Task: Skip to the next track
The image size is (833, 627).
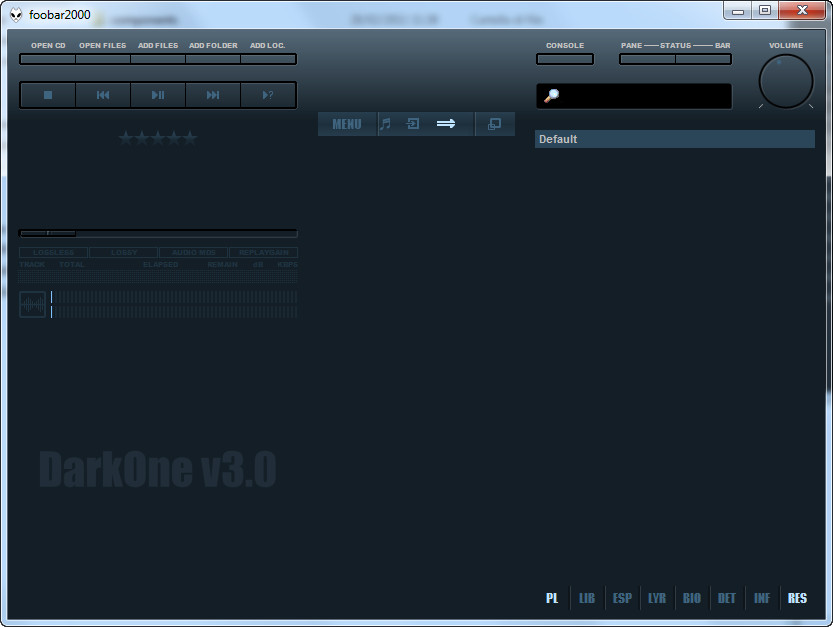Action: point(212,95)
